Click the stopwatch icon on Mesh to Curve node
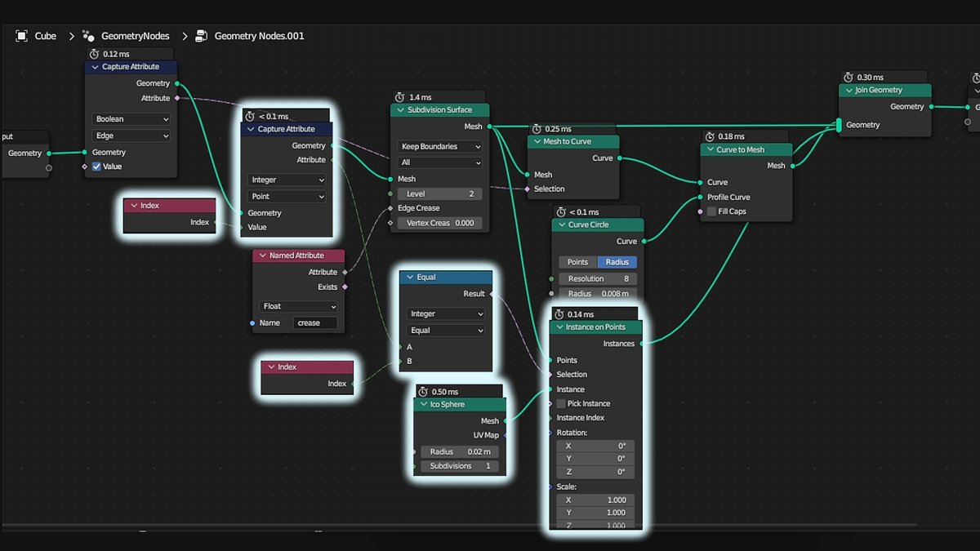 tap(535, 128)
